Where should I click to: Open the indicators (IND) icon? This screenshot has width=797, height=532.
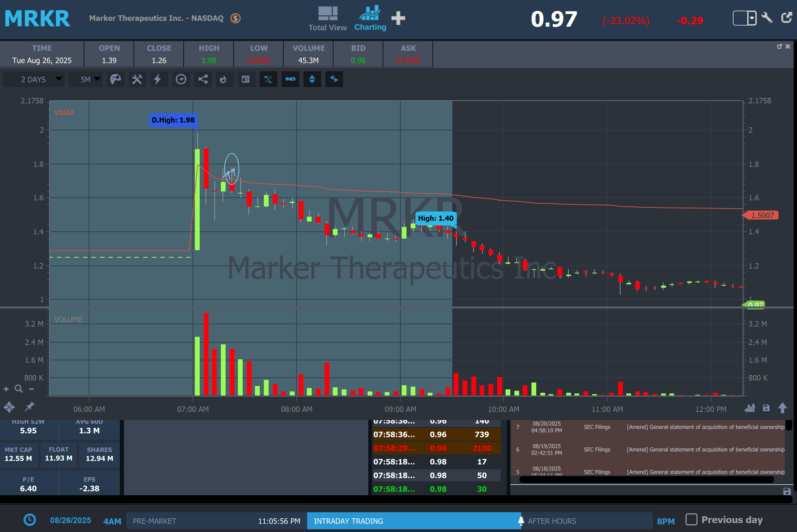290,80
